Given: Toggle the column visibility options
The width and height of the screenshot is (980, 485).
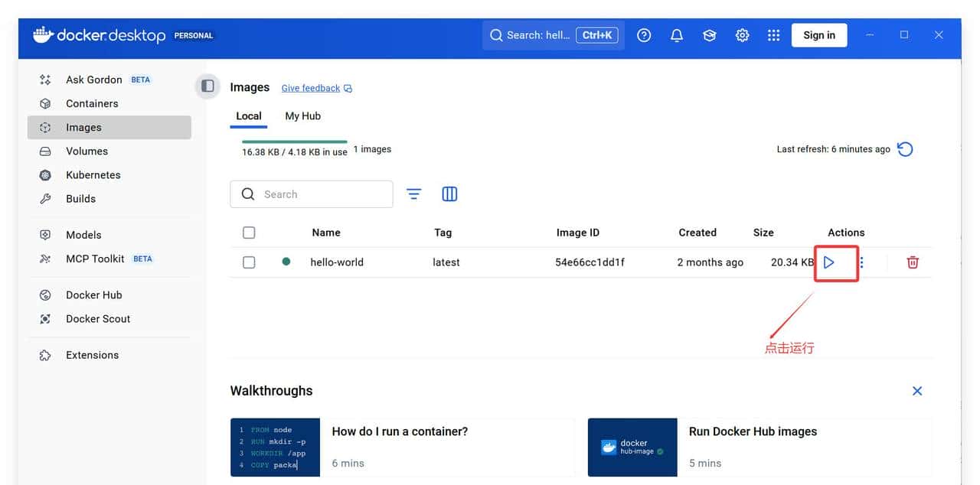Looking at the screenshot, I should click(449, 194).
